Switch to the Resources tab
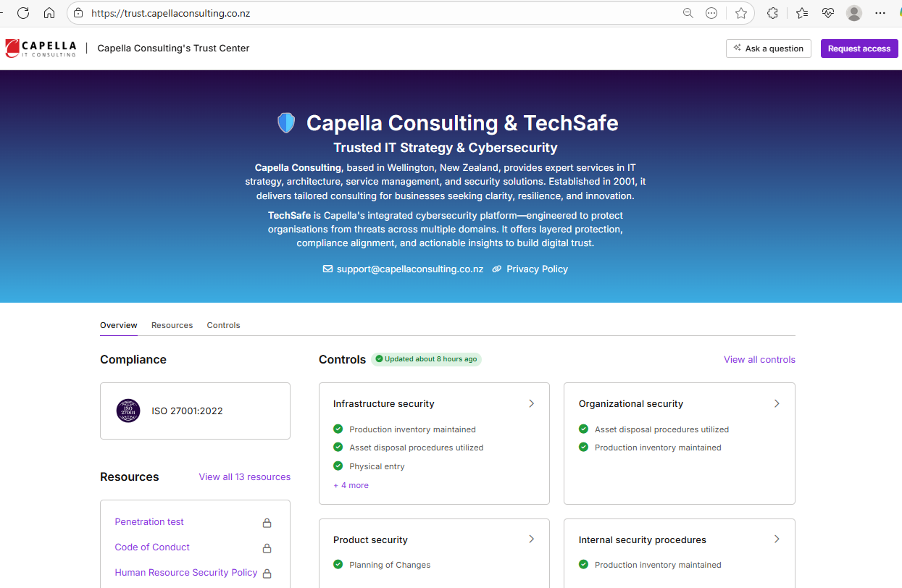 (x=172, y=325)
